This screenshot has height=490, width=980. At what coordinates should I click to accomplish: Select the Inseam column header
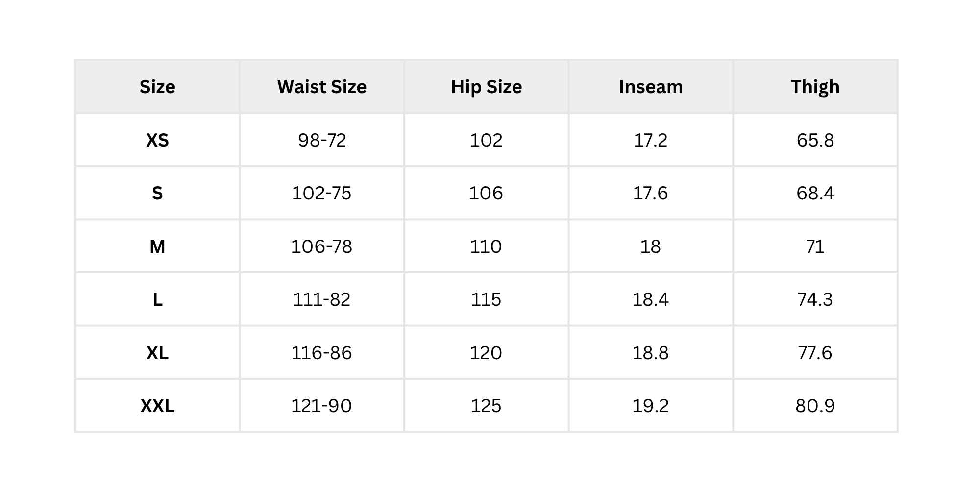coord(651,87)
